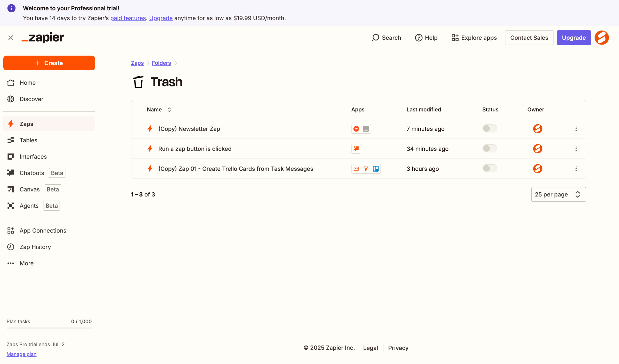Viewport: 619px width, 364px height.
Task: Click lightning bolt icon of (Copy) Newsletter Zap
Action: tap(150, 129)
